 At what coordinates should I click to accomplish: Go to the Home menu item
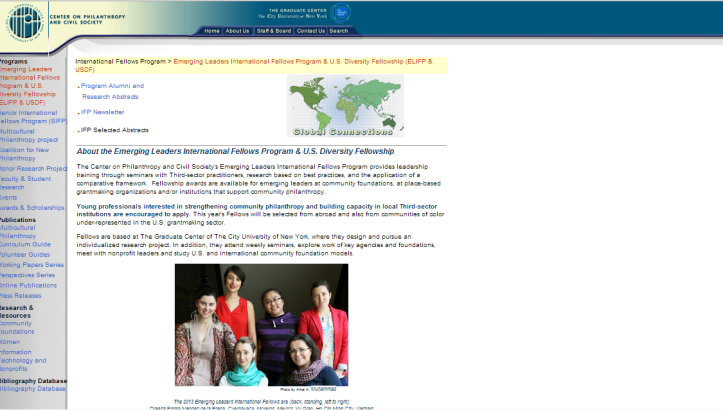pyautogui.click(x=212, y=31)
